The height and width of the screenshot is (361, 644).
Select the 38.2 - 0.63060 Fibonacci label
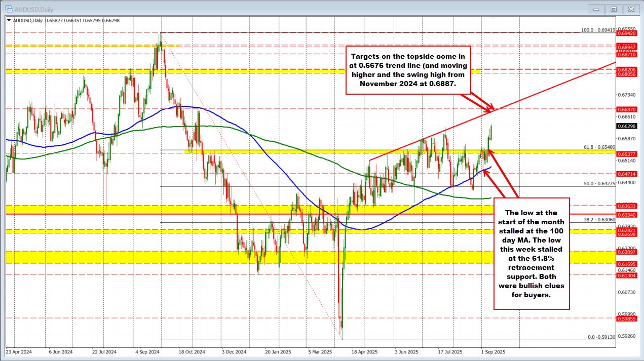point(598,220)
